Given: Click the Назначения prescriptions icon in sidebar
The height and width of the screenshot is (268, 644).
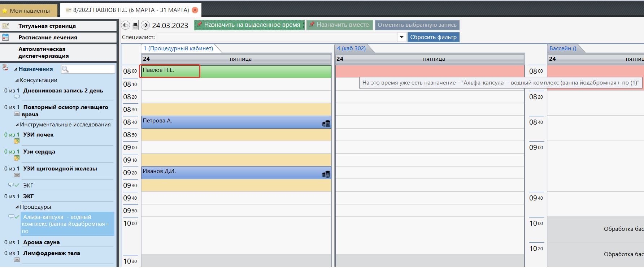Looking at the screenshot, I should pos(5,68).
